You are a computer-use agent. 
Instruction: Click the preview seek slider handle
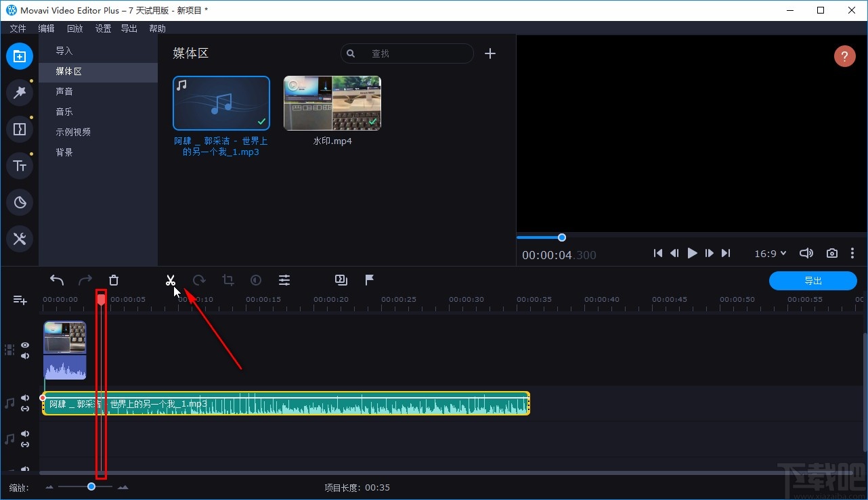562,237
